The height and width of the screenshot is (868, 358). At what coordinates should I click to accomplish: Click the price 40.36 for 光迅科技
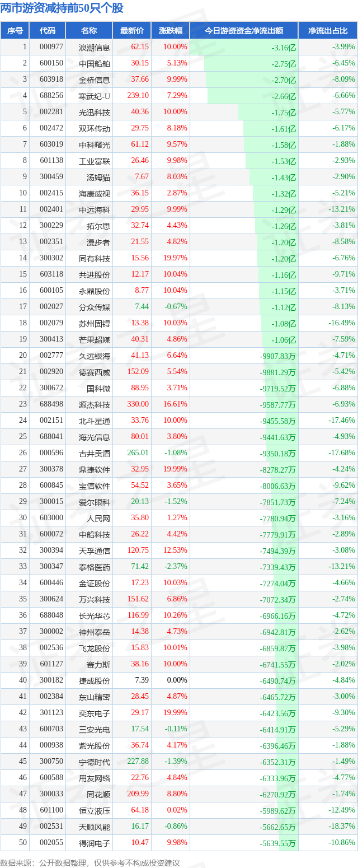140,112
